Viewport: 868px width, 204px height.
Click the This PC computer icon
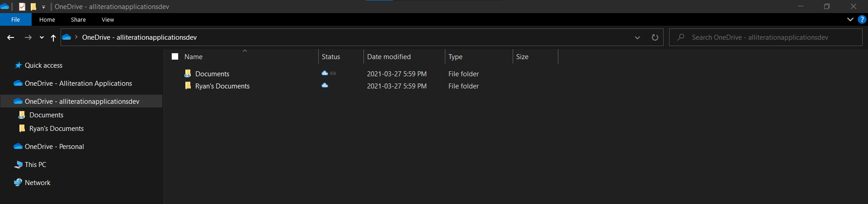pyautogui.click(x=18, y=165)
